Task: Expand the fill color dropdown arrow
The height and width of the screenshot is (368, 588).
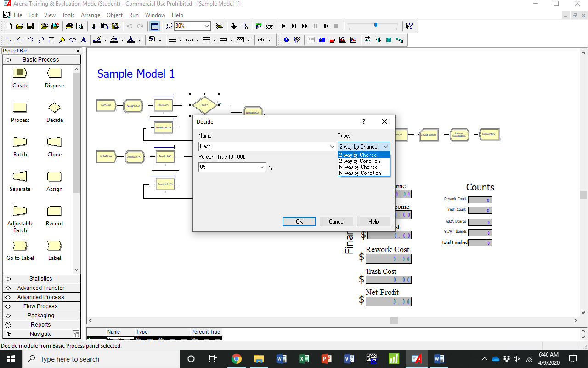Action: [122, 40]
